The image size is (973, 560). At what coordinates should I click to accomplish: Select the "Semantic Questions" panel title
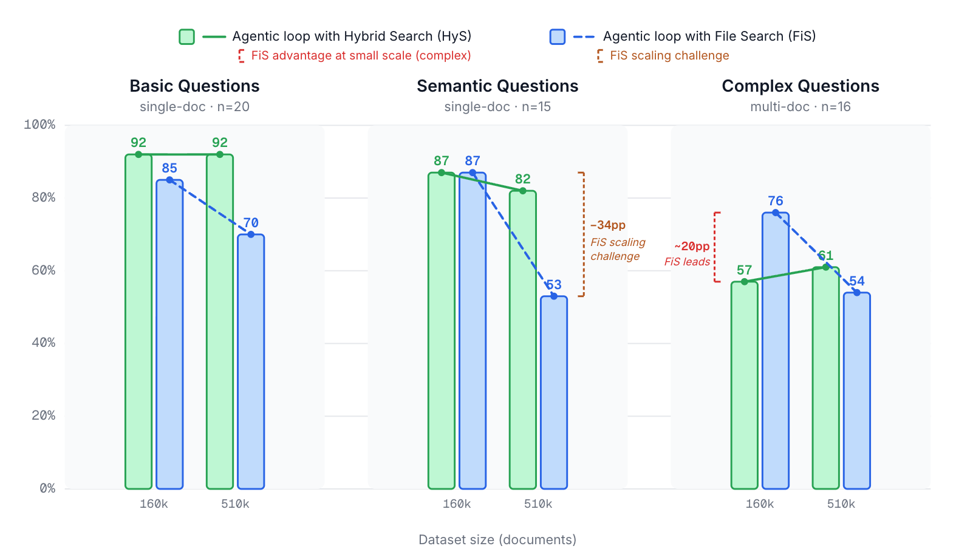click(x=497, y=86)
